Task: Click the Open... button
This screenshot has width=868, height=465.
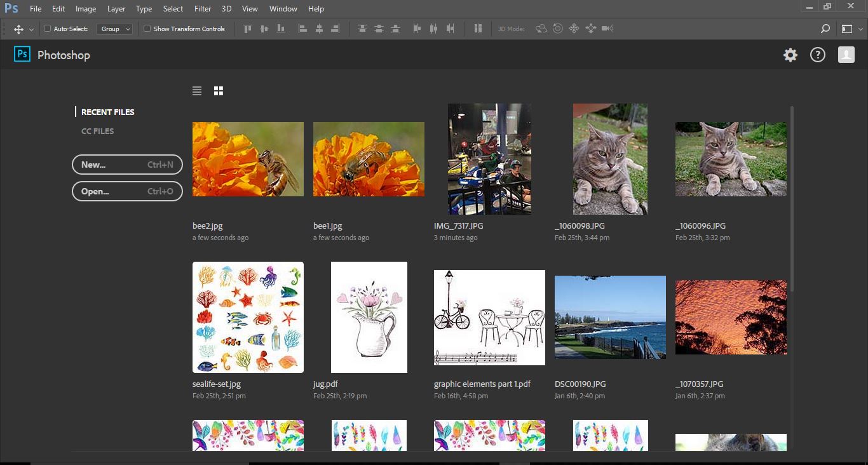Action: 127,191
